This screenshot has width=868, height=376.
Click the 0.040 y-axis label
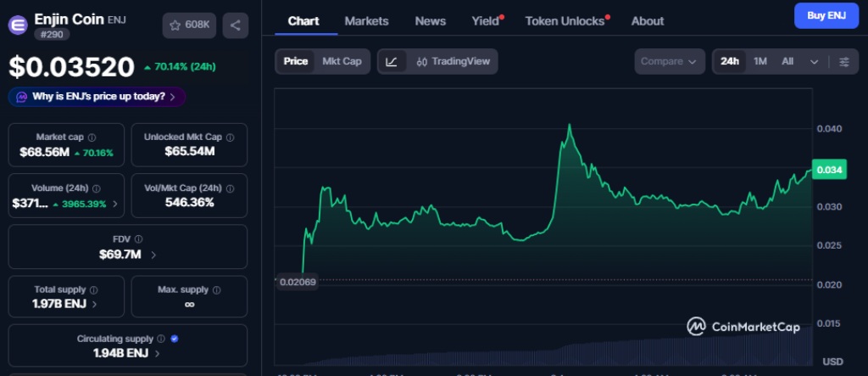(829, 129)
